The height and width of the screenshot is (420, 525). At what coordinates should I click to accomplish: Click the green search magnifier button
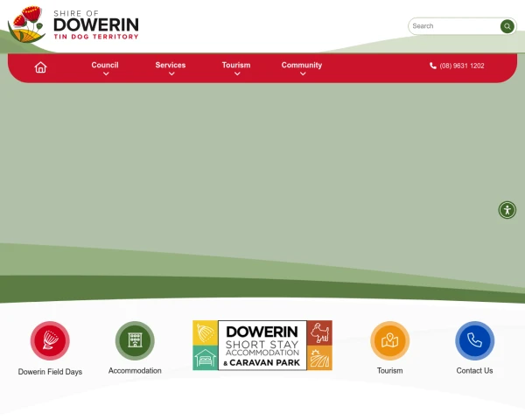pos(507,26)
